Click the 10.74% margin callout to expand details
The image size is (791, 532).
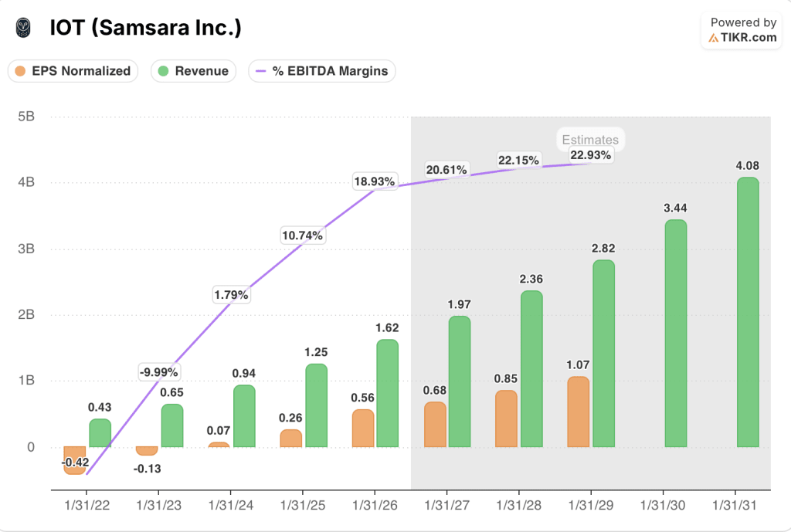pos(303,235)
